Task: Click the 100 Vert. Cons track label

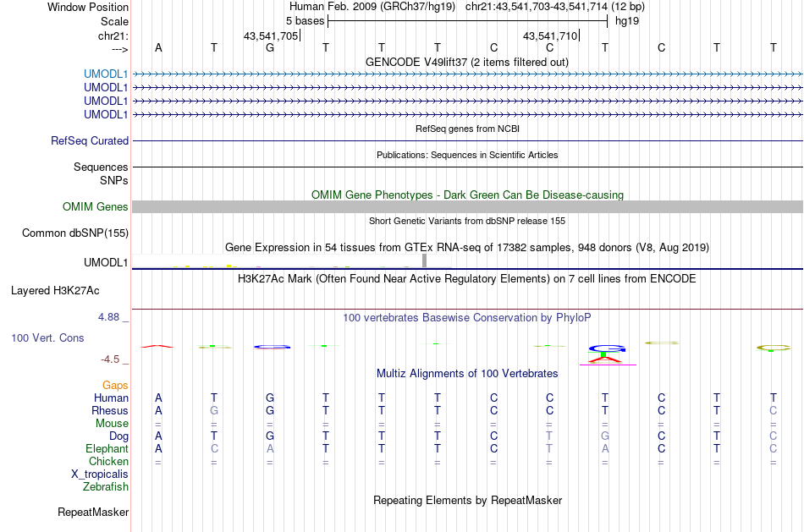Action: (x=47, y=337)
